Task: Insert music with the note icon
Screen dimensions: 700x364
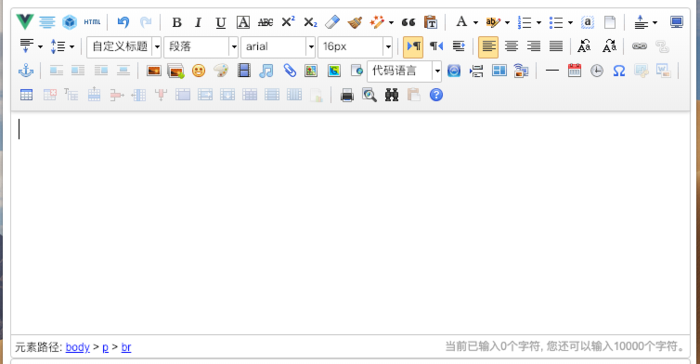Action: tap(266, 71)
